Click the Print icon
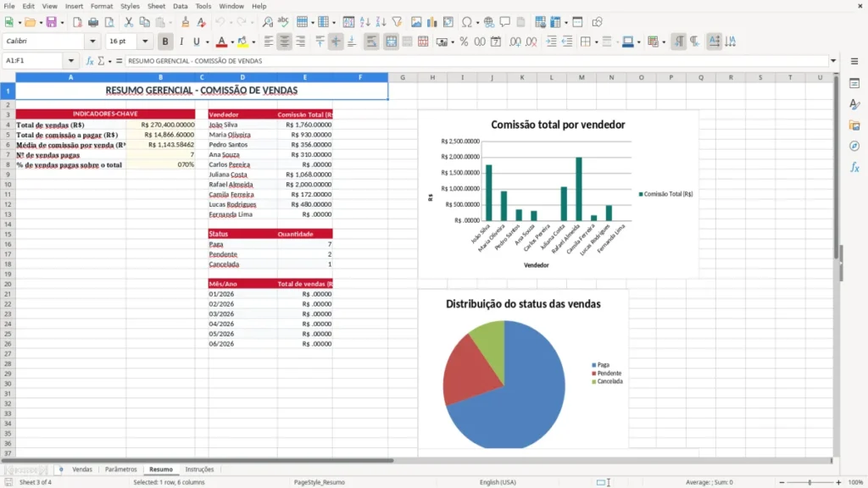 pos(93,22)
